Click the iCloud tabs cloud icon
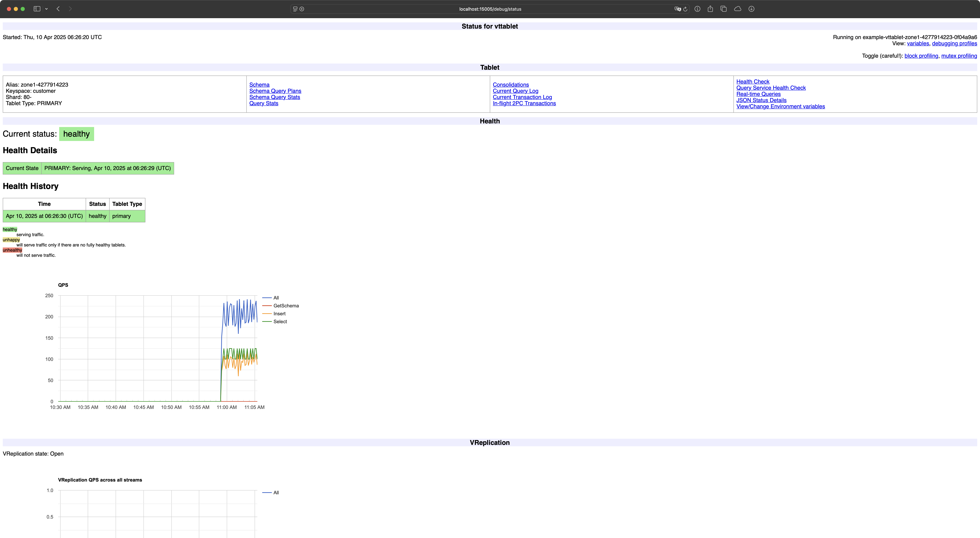 (738, 9)
